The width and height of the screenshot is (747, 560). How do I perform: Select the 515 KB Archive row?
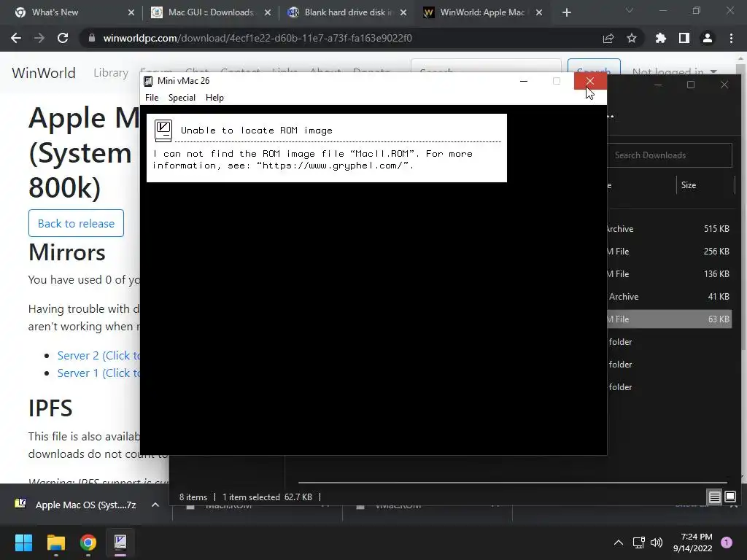click(670, 229)
